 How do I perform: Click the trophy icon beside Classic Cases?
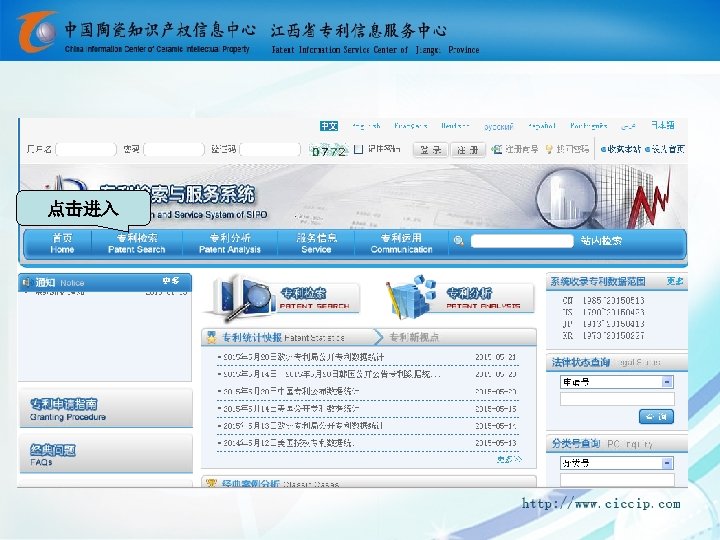211,483
